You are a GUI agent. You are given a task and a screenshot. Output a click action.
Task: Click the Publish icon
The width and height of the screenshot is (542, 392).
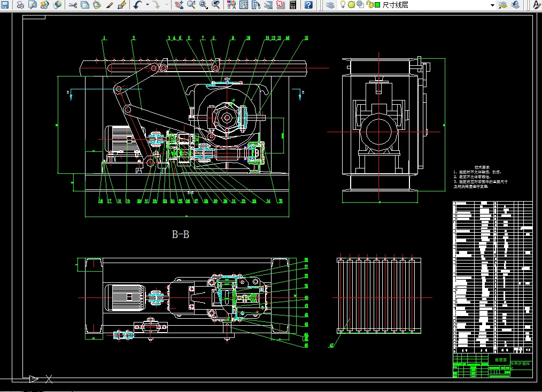point(44,4)
